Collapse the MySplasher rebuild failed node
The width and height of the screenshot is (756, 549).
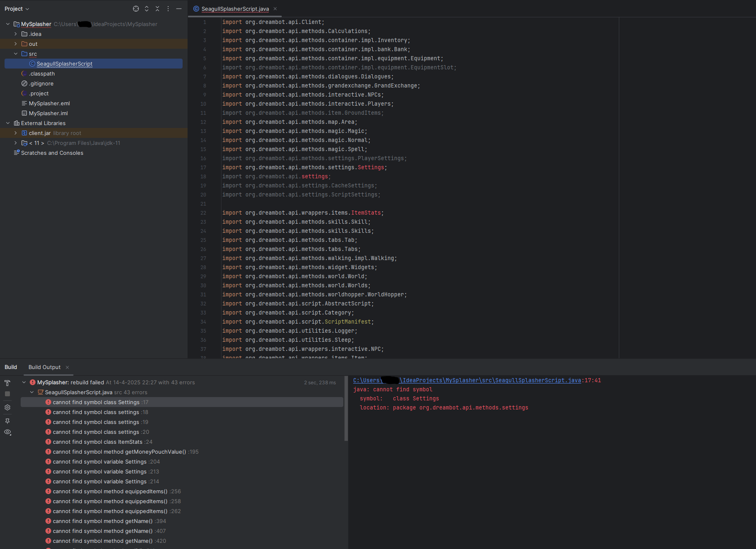click(x=24, y=382)
